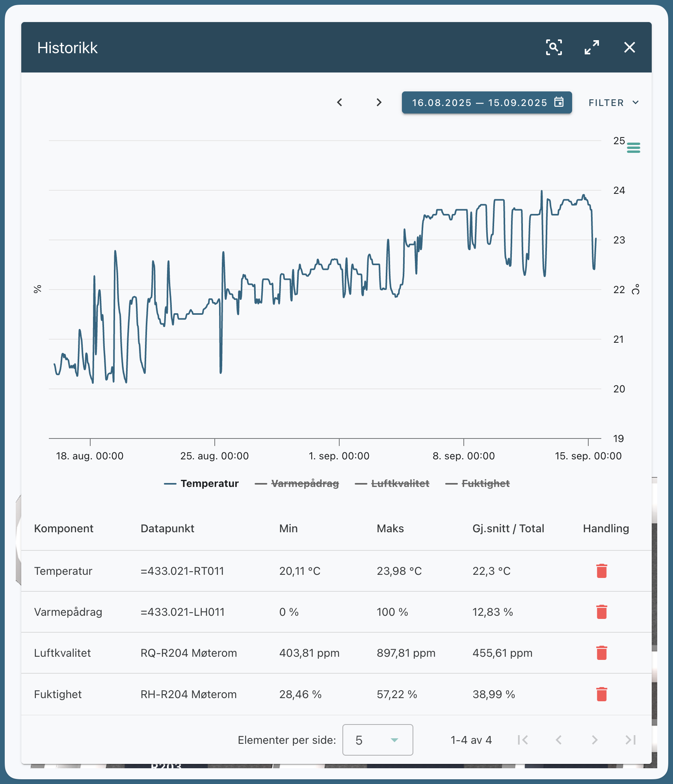The width and height of the screenshot is (673, 784).
Task: Delete the Temperatur row
Action: point(601,571)
